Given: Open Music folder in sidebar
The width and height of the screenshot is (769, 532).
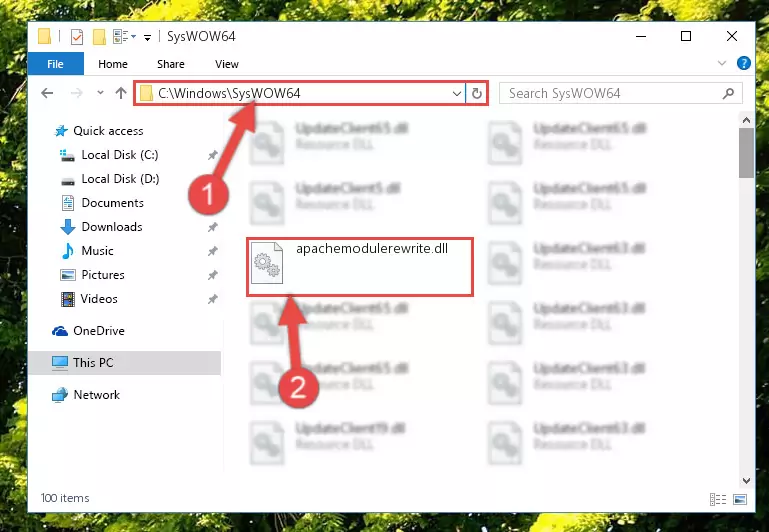Looking at the screenshot, I should click(97, 251).
